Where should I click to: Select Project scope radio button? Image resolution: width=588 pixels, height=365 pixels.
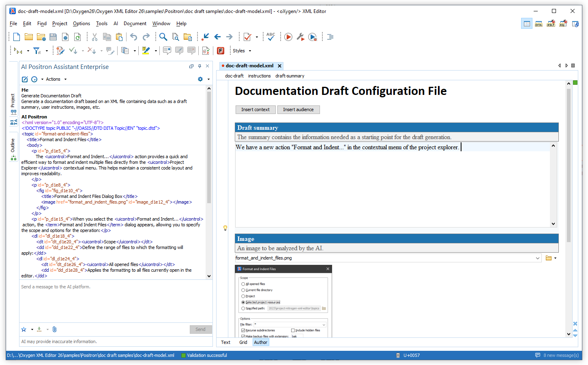(x=243, y=296)
